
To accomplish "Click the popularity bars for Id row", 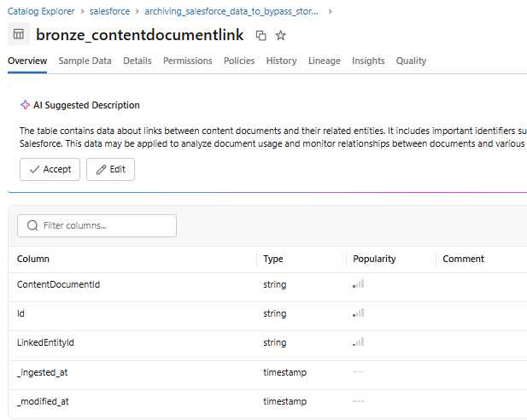I will click(x=358, y=312).
